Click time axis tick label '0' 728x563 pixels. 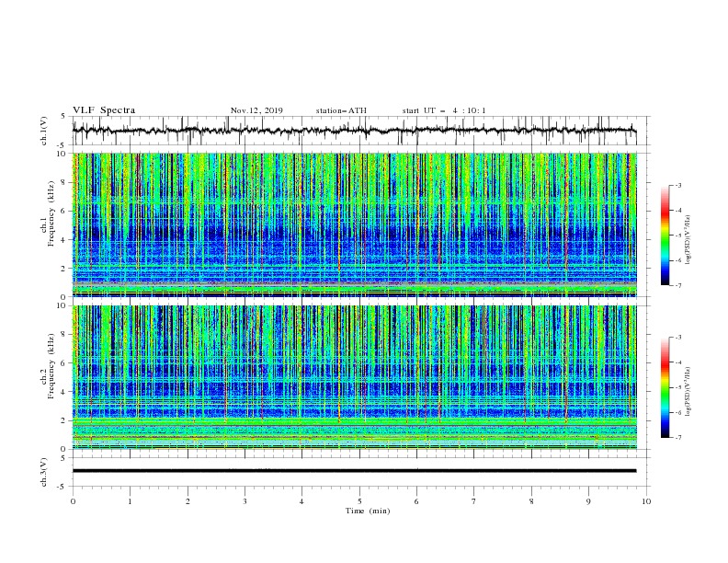[x=73, y=501]
